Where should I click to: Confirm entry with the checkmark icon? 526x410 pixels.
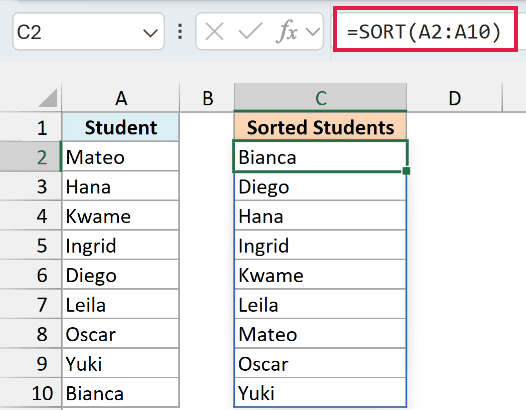[x=250, y=32]
